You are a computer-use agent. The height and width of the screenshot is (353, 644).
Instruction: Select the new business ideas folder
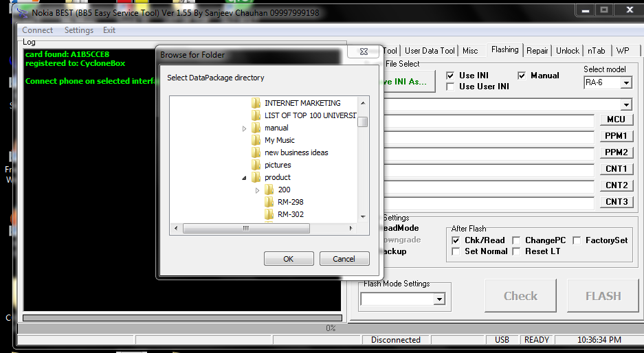(x=296, y=152)
